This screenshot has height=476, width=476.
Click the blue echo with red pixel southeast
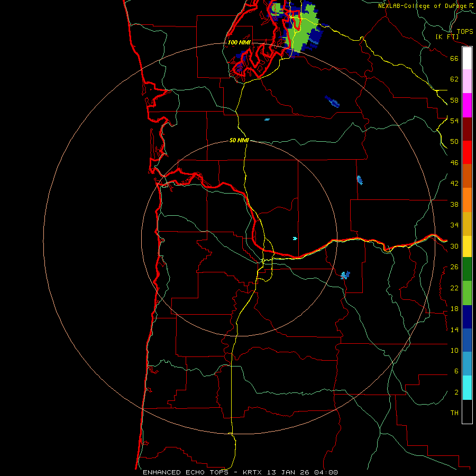pyautogui.click(x=345, y=276)
